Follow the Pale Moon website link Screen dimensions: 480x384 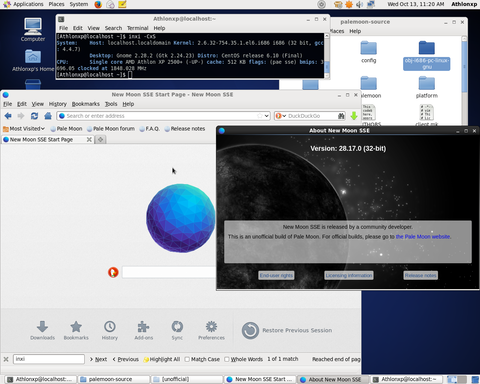point(423,237)
